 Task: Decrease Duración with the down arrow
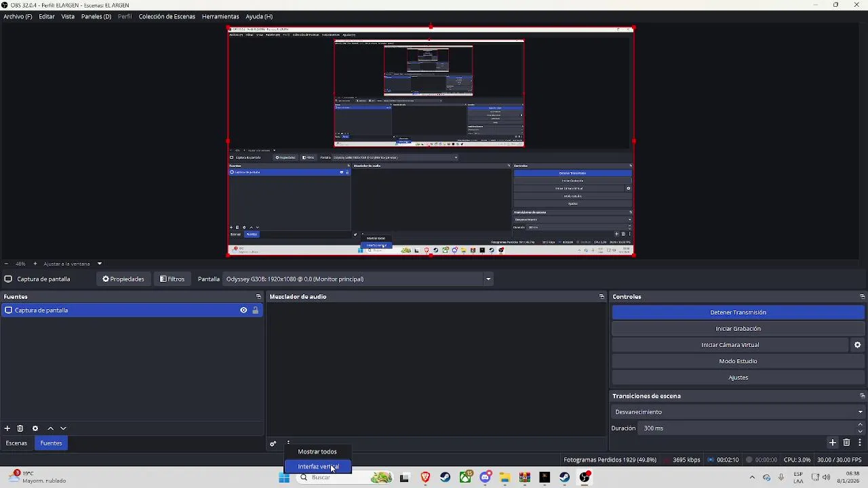(861, 432)
